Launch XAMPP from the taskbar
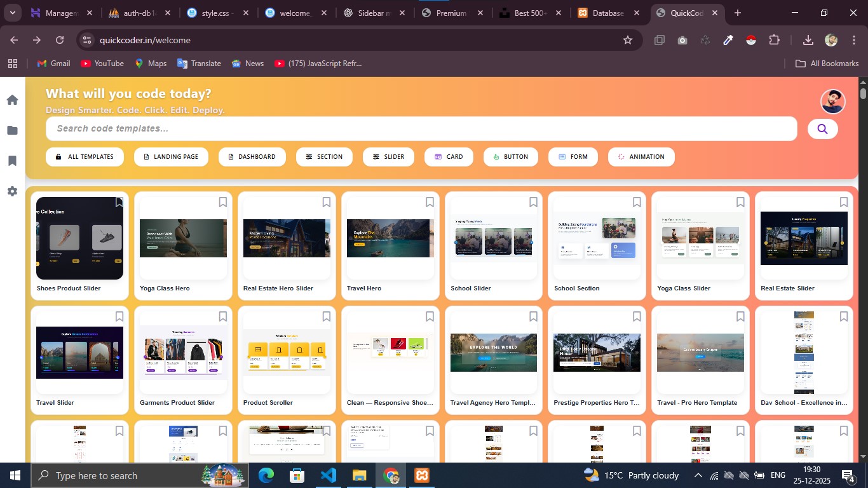 421,475
